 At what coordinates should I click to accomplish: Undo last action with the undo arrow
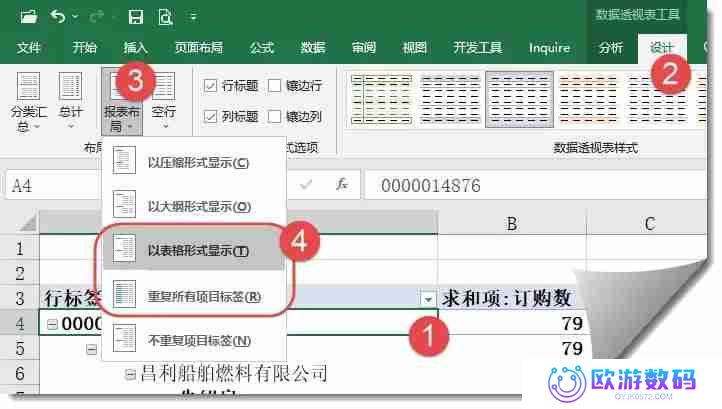58,18
